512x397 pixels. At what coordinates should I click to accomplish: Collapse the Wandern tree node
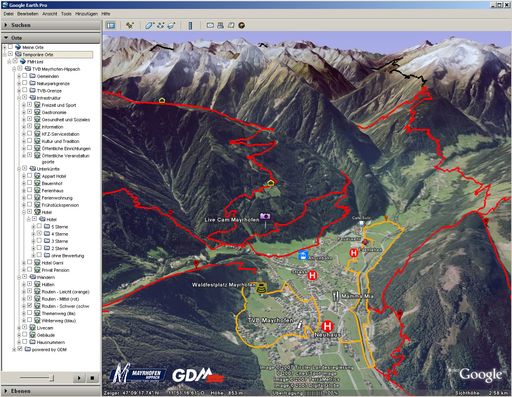(19, 277)
